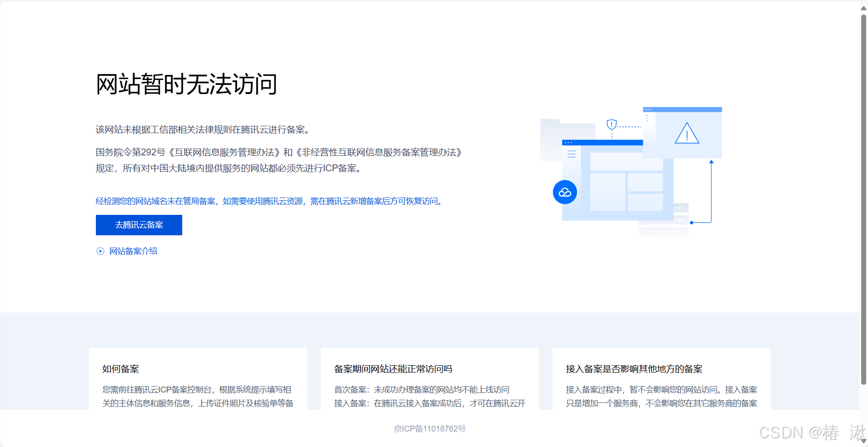
Task: Click the text 接入备案过程中，暂不会影响您的网站访问
Action: point(642,390)
